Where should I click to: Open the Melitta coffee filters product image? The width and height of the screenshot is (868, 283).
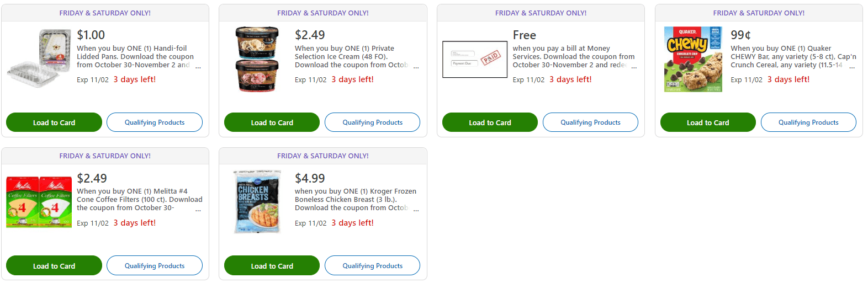[39, 202]
